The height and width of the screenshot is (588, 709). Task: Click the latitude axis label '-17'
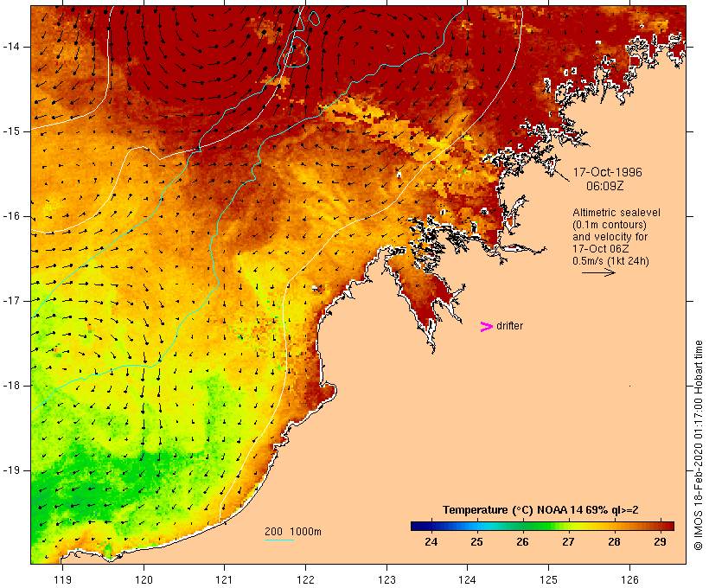click(11, 301)
